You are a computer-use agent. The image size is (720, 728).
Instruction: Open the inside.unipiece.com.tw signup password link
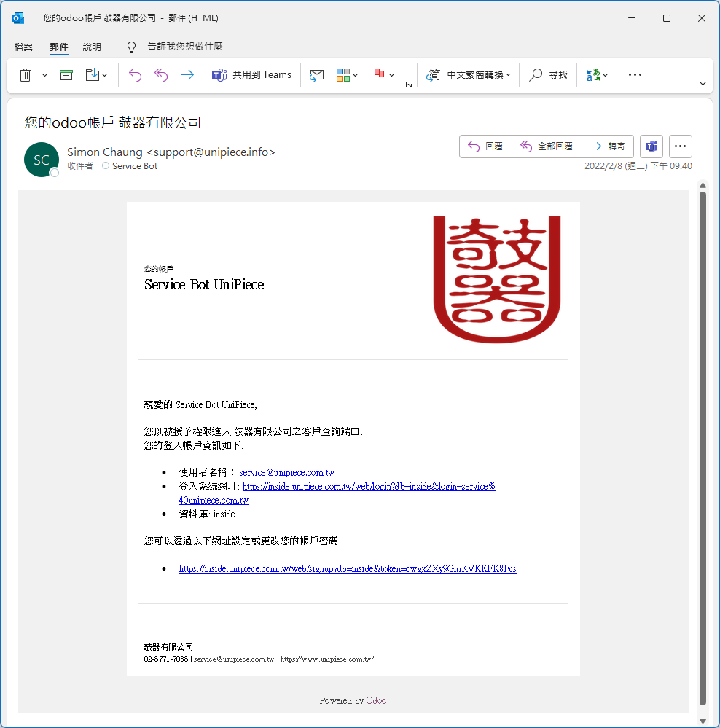point(348,568)
